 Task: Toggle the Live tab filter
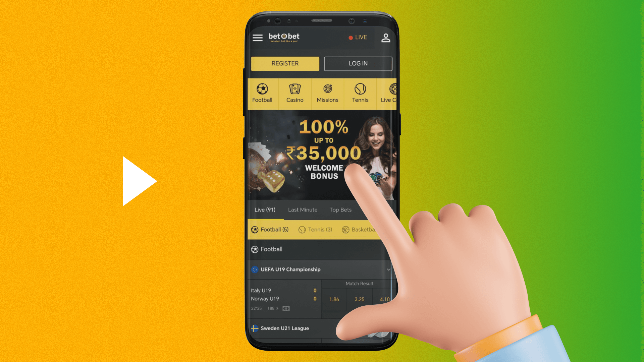click(265, 209)
